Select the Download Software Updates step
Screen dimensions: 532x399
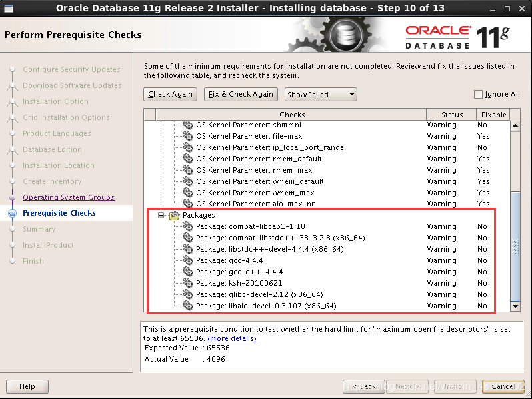(72, 85)
